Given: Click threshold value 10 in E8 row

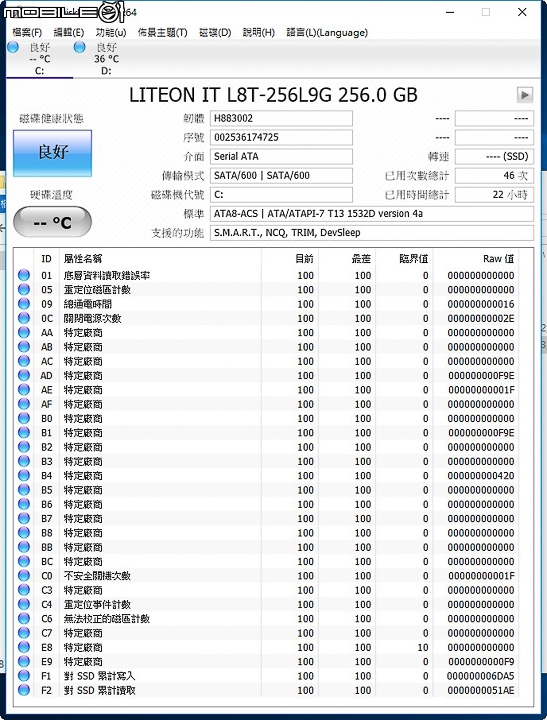Looking at the screenshot, I should [x=423, y=647].
